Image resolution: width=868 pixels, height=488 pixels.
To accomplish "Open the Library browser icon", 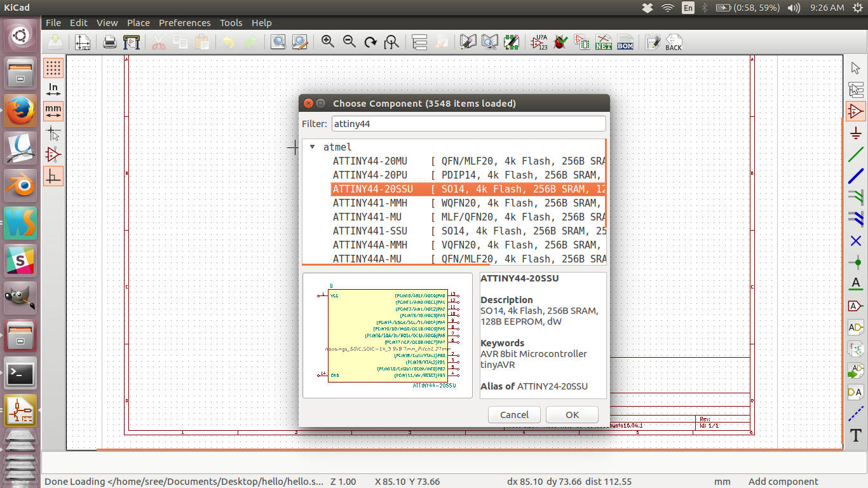I will 490,43.
